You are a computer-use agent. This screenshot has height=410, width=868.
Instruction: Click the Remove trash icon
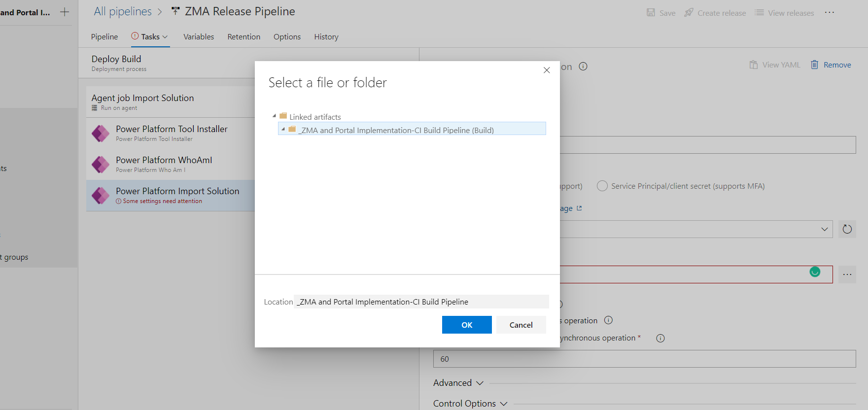click(815, 65)
